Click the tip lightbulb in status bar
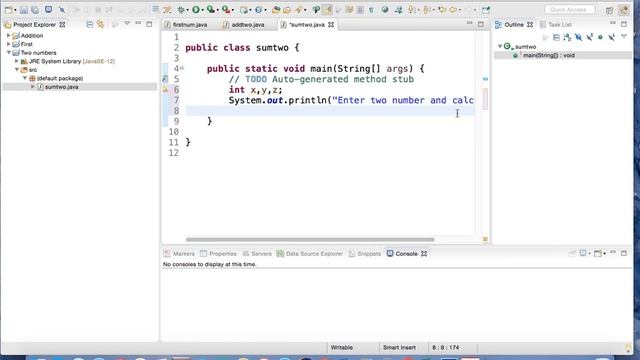Image resolution: width=640 pixels, height=360 pixels. point(629,348)
